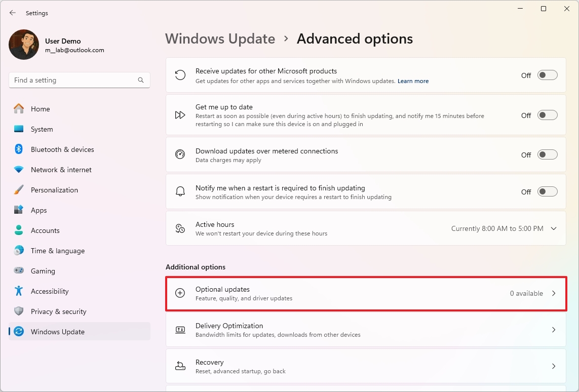Open the Accessibility settings icon
This screenshot has width=579, height=392.
(x=20, y=291)
